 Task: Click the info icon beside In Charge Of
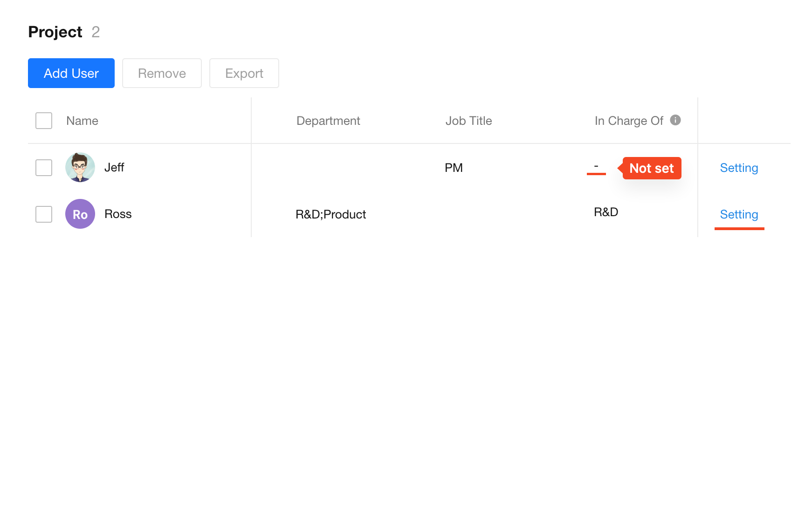click(x=675, y=120)
